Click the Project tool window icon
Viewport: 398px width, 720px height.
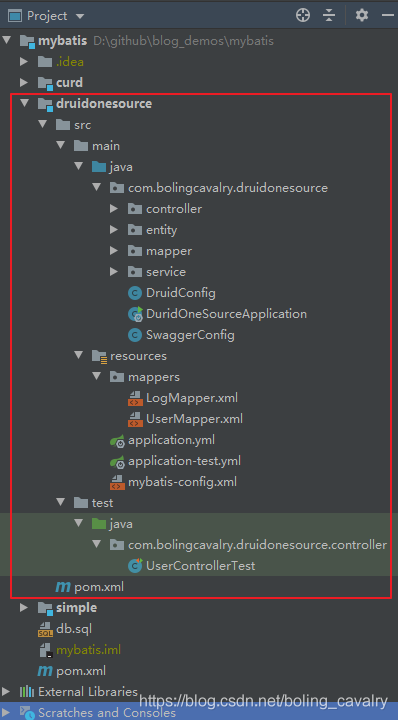click(x=15, y=16)
